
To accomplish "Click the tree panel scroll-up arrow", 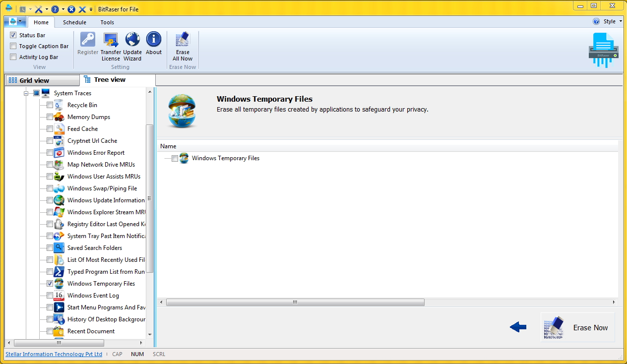I will click(x=150, y=92).
